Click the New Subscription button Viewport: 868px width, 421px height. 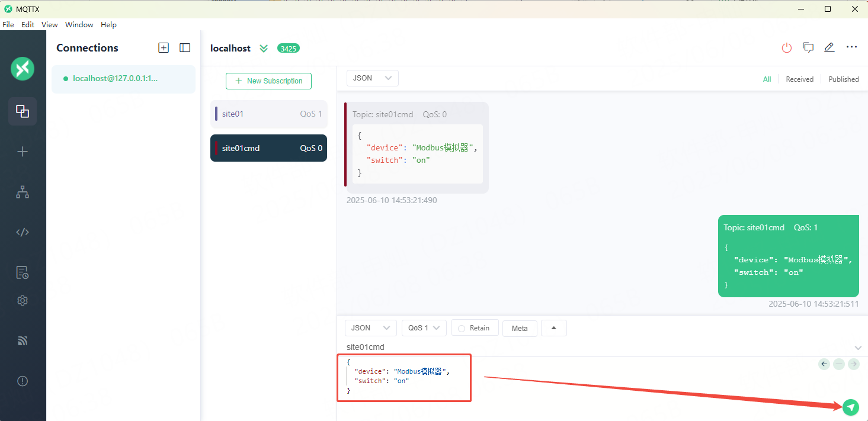tap(268, 81)
